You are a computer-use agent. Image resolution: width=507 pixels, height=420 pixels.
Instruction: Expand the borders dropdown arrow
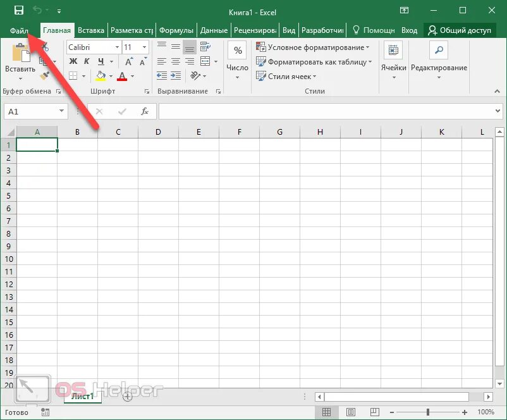[x=83, y=76]
